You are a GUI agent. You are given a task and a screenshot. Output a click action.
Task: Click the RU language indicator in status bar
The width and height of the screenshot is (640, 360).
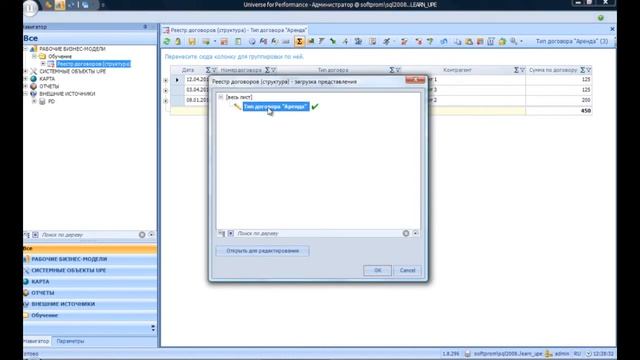577,354
